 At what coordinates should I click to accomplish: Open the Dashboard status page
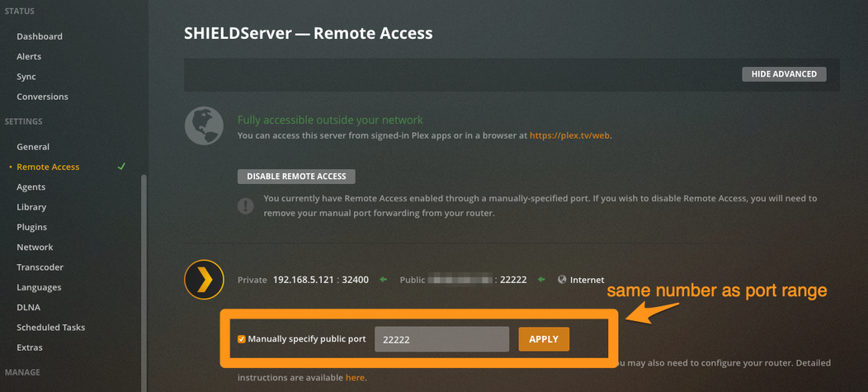pos(40,36)
